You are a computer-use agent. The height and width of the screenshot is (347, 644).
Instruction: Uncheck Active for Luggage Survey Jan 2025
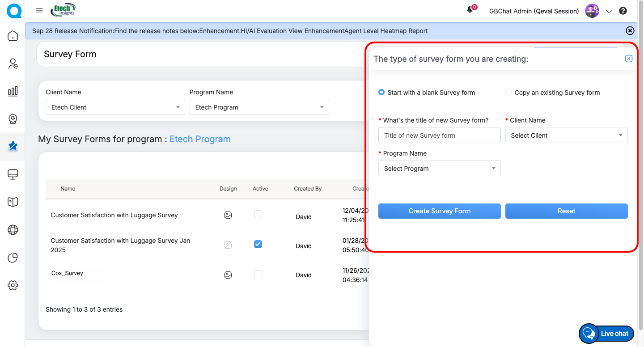tap(258, 244)
